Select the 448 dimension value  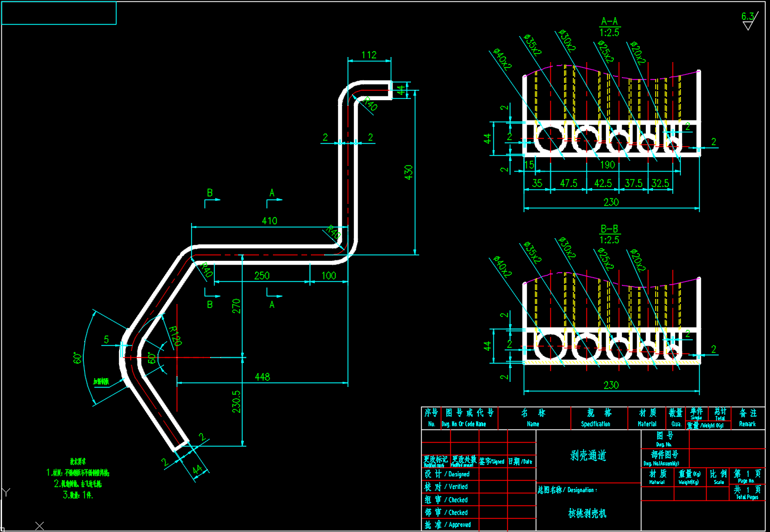262,377
